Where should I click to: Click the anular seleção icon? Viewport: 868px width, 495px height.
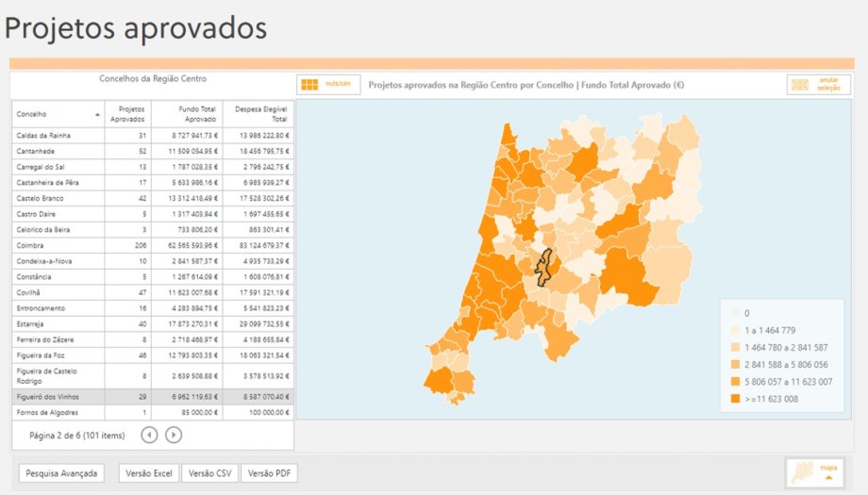pos(800,85)
